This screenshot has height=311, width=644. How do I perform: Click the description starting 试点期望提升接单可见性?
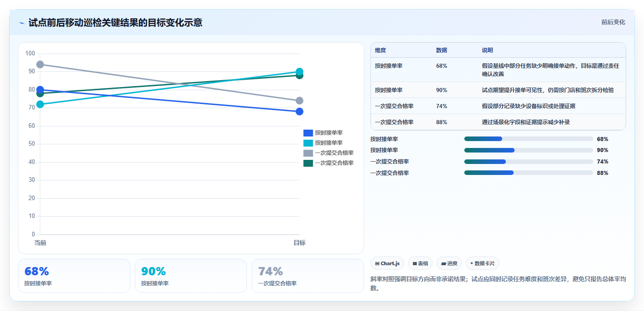[x=548, y=90]
